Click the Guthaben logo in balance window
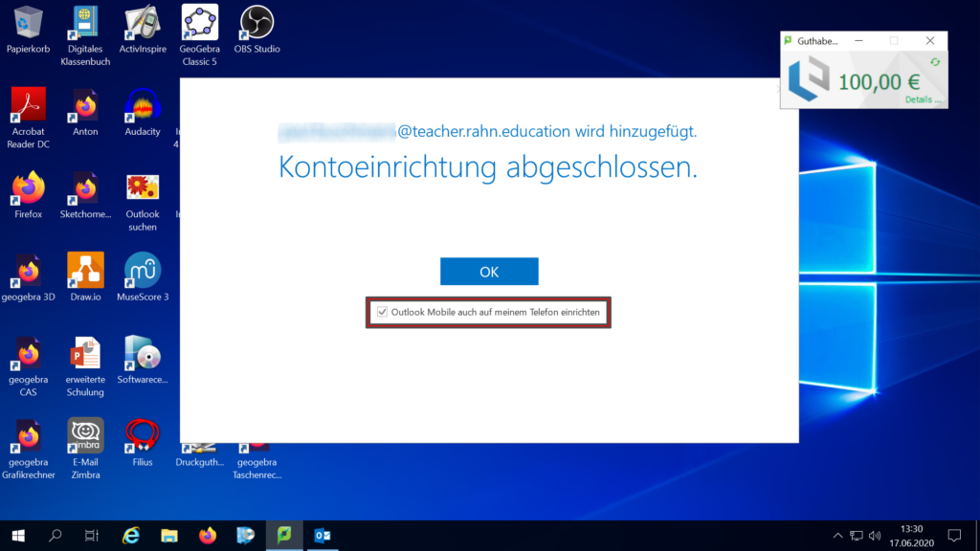 click(810, 78)
